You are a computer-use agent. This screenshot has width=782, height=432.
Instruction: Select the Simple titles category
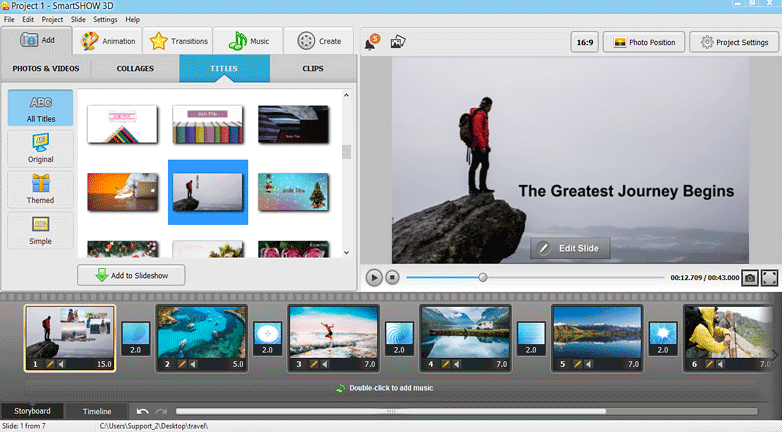40,230
